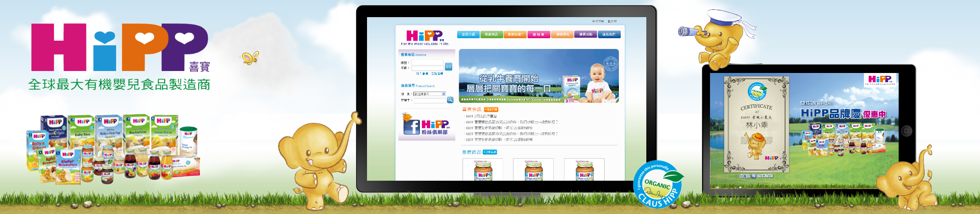Click the first recommended jar product thumbnail
Screen dimensions: 980x214
[483, 169]
